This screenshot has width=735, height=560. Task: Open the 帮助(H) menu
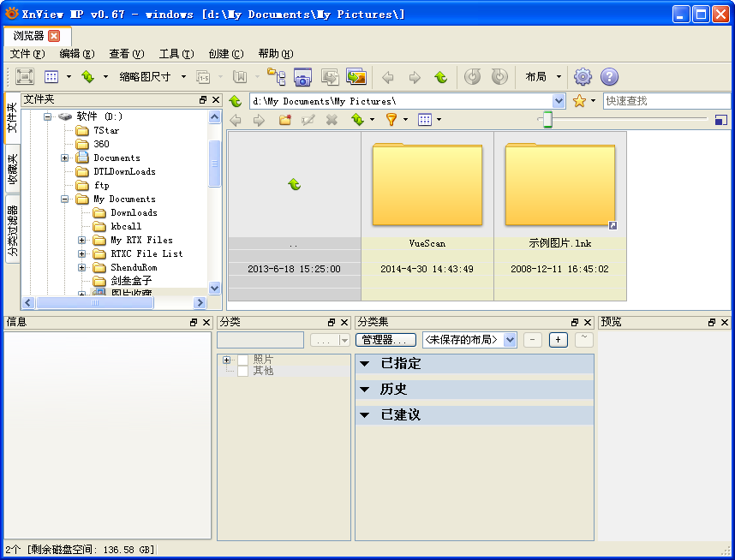[276, 54]
